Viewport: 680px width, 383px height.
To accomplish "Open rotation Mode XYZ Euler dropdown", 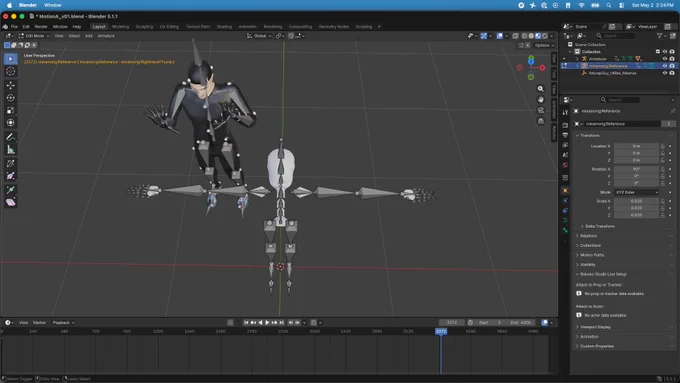I will (636, 192).
